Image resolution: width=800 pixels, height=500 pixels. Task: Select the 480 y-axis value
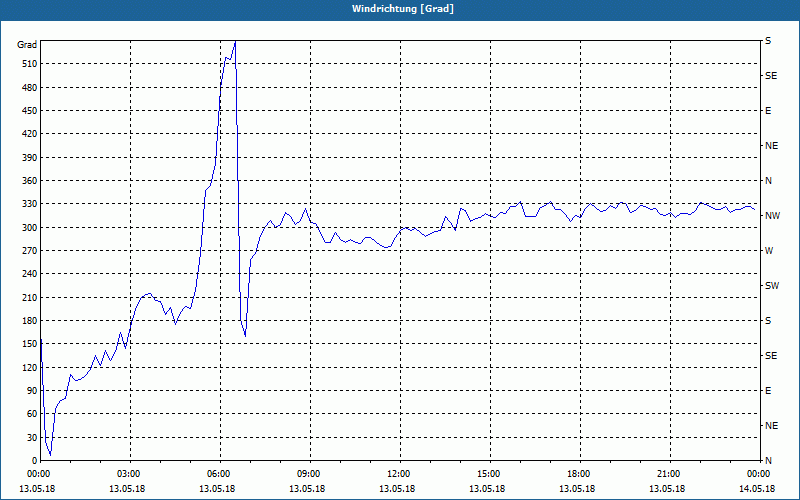(29, 87)
